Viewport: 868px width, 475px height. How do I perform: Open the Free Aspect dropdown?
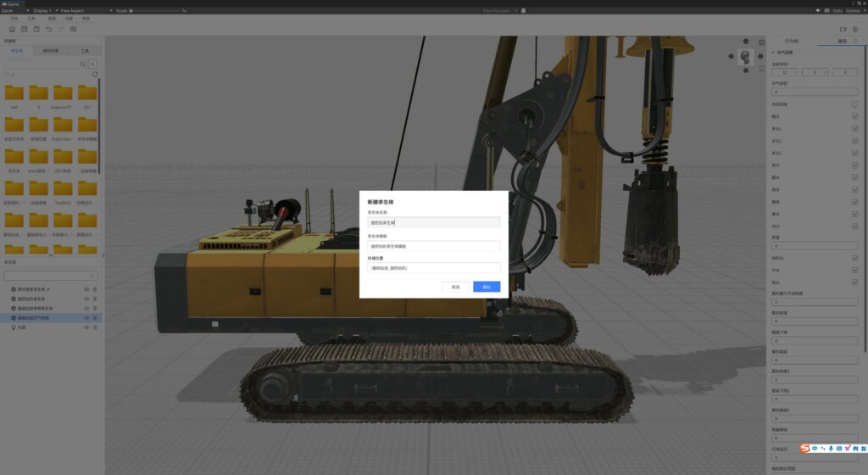pyautogui.click(x=86, y=10)
